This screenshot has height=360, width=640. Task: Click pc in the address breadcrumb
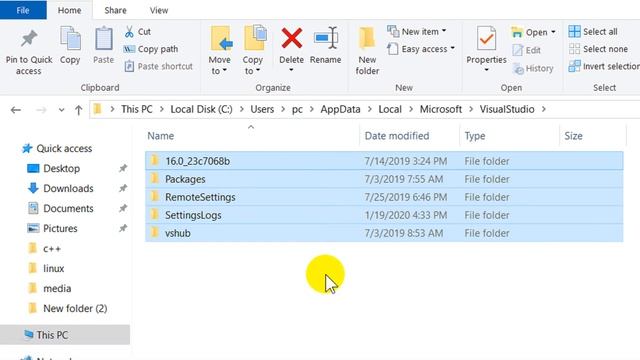pos(297,109)
